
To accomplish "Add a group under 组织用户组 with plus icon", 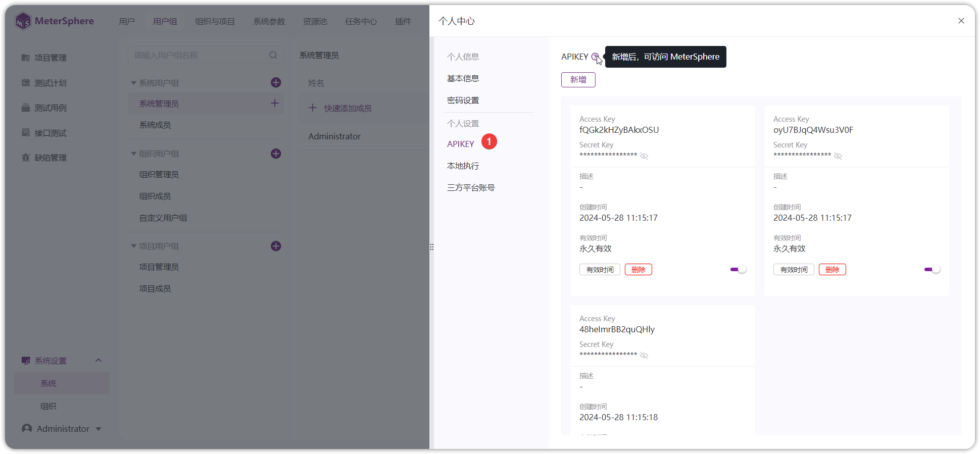I will tap(276, 154).
